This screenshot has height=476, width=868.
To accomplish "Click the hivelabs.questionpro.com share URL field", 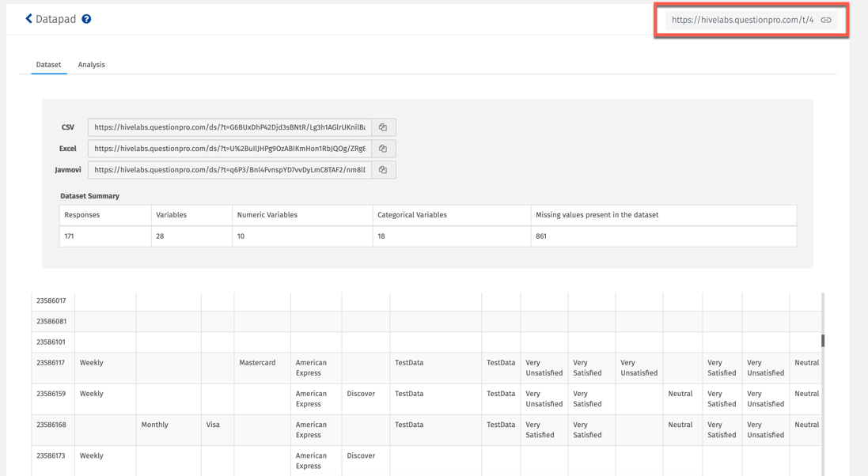I will tap(741, 20).
